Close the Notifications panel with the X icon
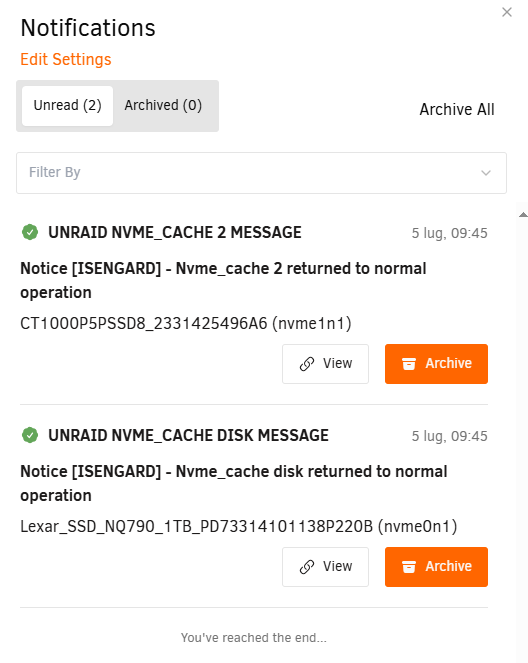528x663 pixels. tap(507, 12)
